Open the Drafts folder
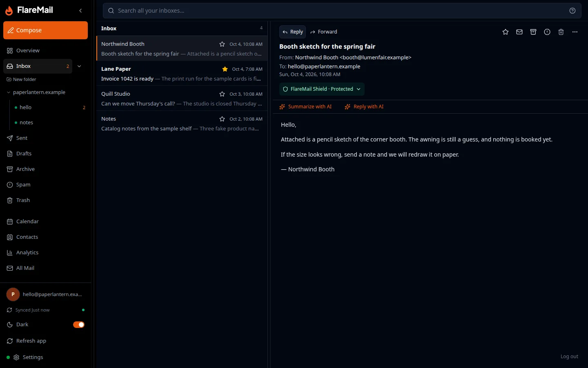Viewport: 588px width, 368px height. point(45,154)
